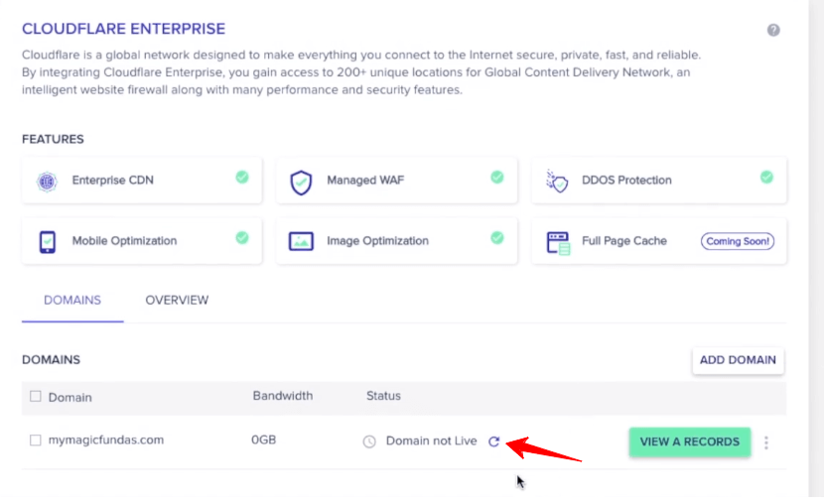Click the Mobile Optimization label
Viewport: 824px width, 504px height.
(124, 241)
